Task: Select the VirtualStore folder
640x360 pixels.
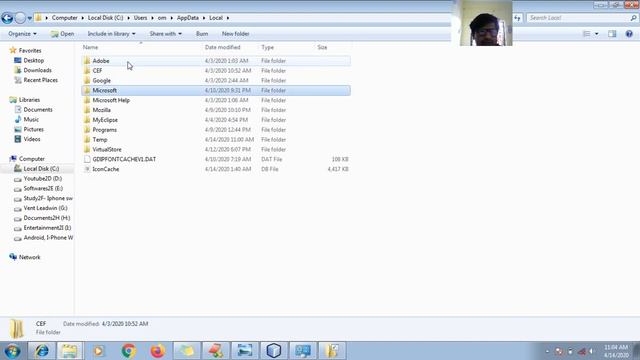Action: [216, 149]
